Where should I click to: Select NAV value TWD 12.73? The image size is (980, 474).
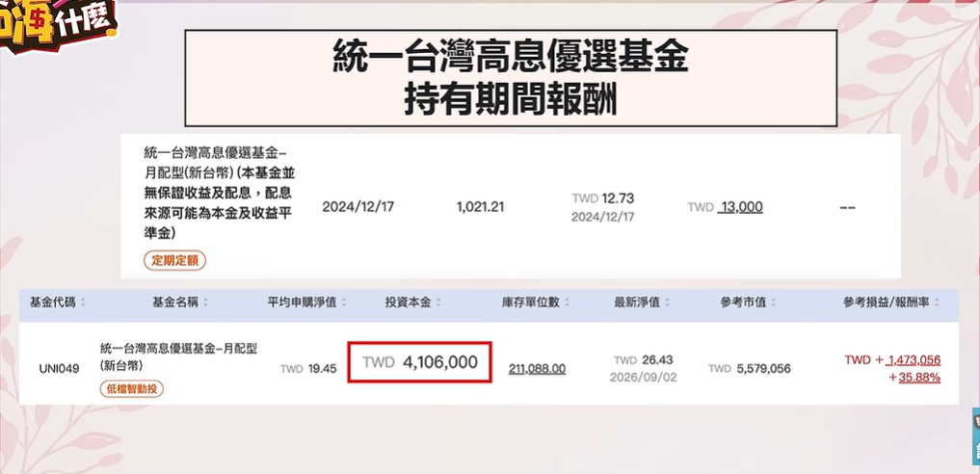point(603,198)
